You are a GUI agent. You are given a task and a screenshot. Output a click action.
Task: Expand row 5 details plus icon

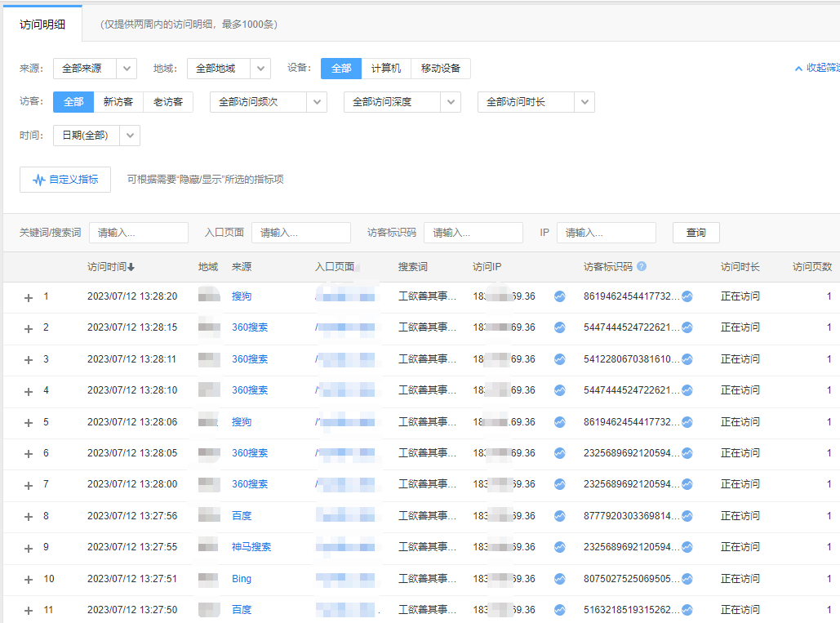pos(29,423)
